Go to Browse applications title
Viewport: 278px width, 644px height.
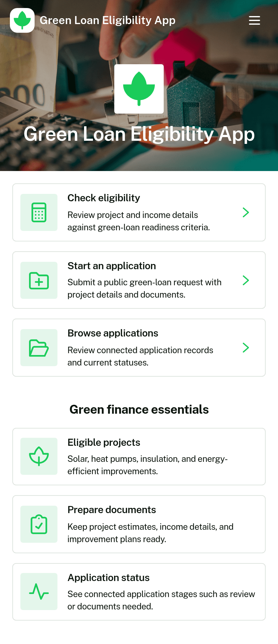pyautogui.click(x=113, y=333)
